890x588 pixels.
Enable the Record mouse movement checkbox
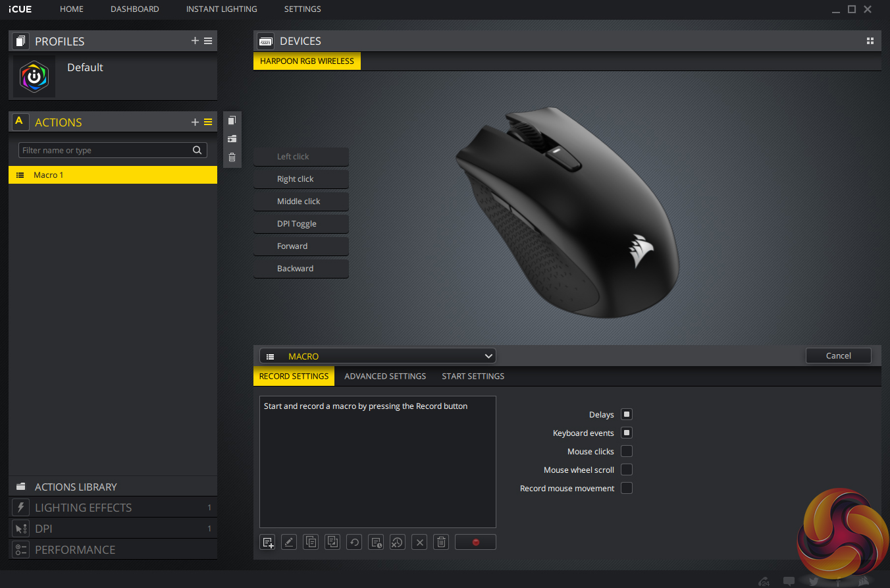point(627,488)
